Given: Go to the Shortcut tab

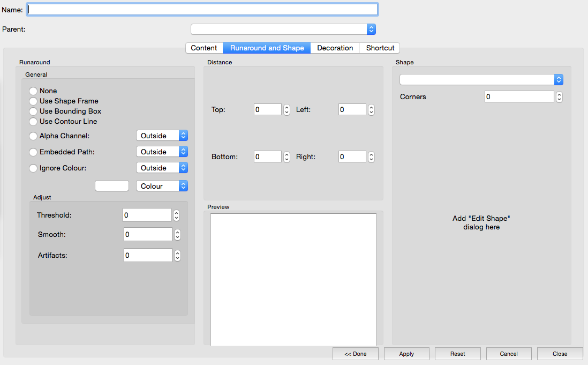Looking at the screenshot, I should (380, 48).
